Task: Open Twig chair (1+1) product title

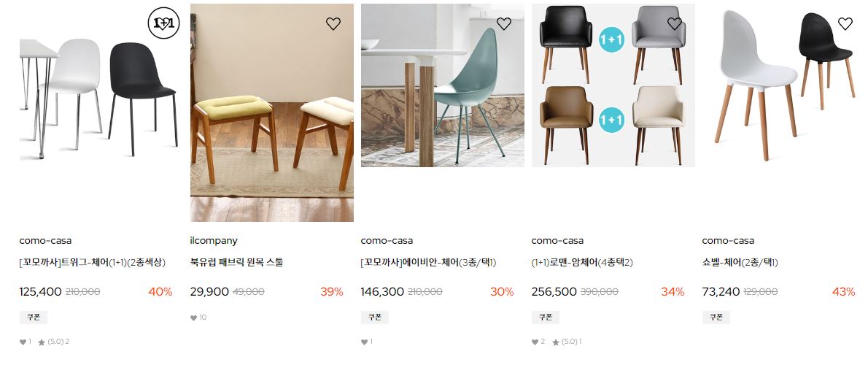Action: coord(93,263)
